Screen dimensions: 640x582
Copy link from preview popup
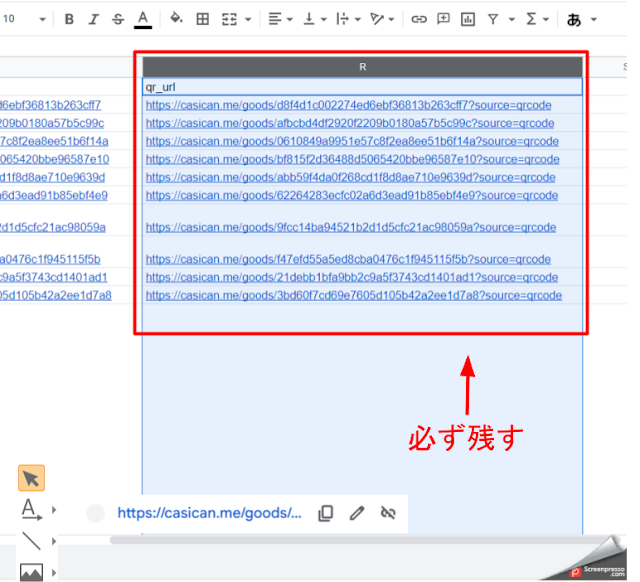(325, 513)
